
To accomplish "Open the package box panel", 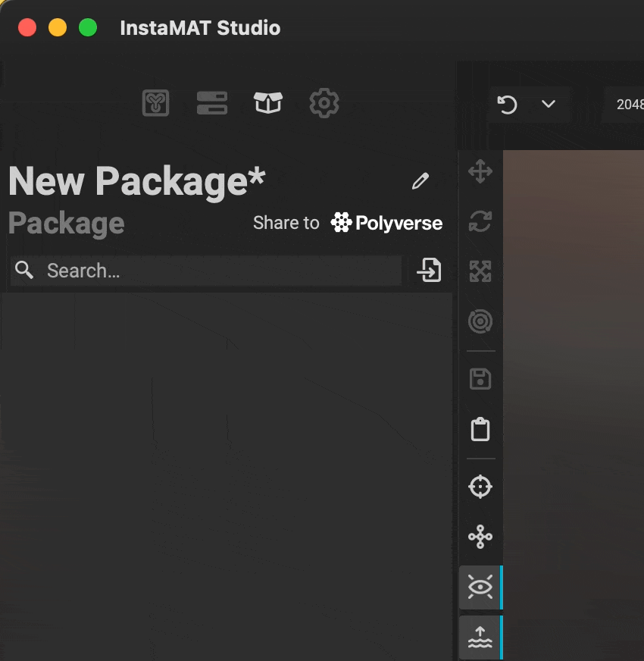I will point(268,103).
